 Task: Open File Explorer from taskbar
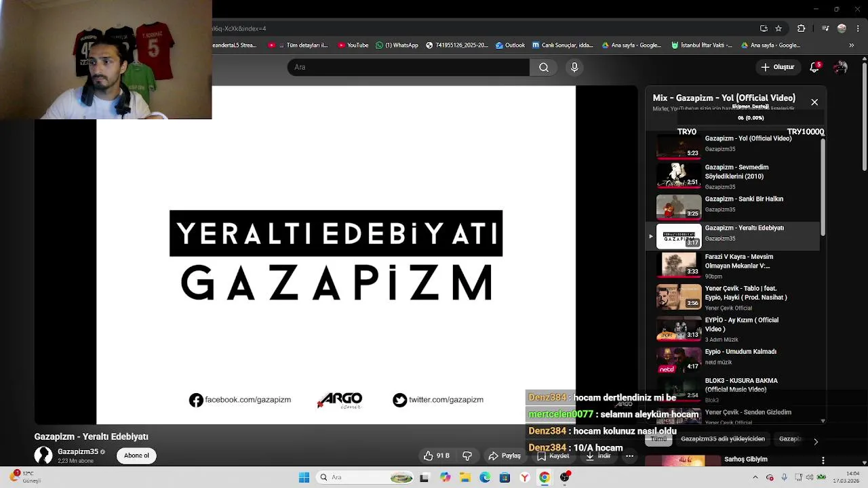click(465, 477)
